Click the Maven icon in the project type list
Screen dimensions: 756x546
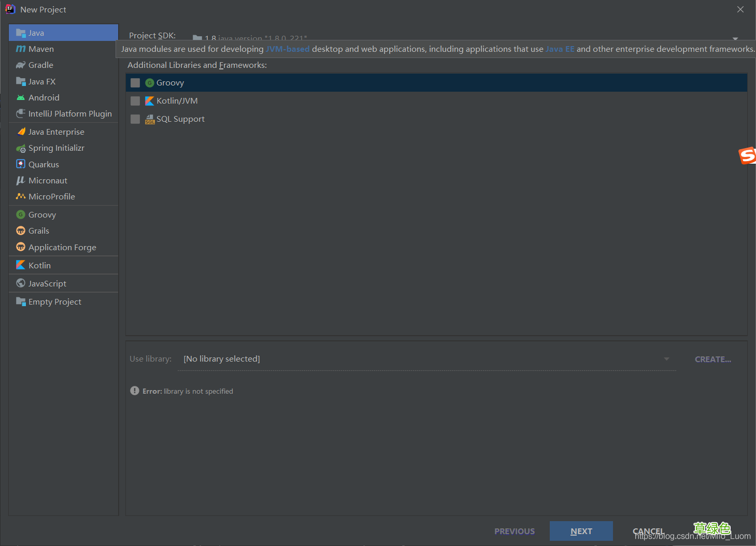click(21, 49)
